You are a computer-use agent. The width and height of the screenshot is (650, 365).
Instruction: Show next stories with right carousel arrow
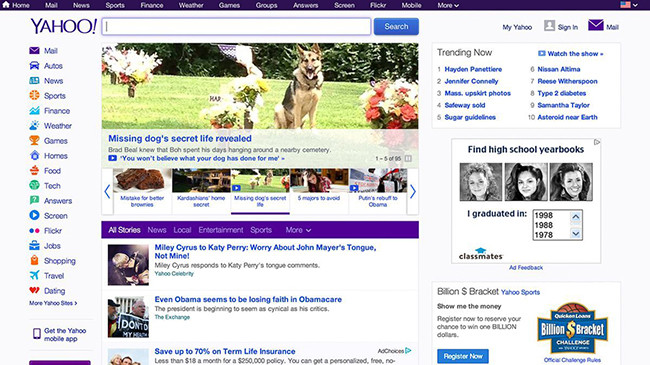(413, 192)
